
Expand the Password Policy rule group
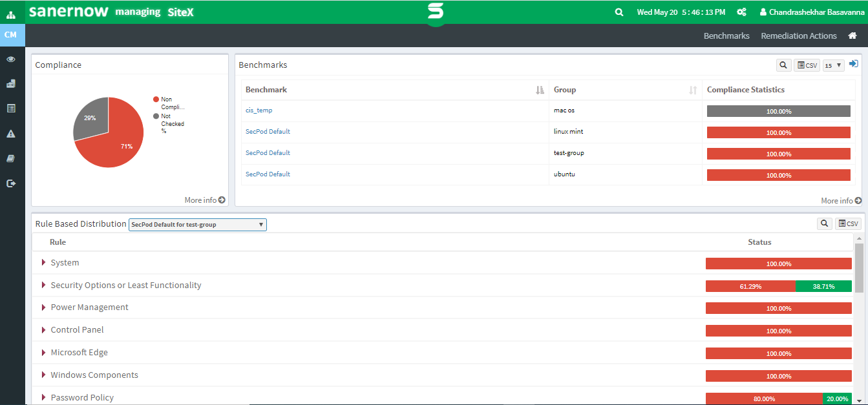[x=44, y=397]
